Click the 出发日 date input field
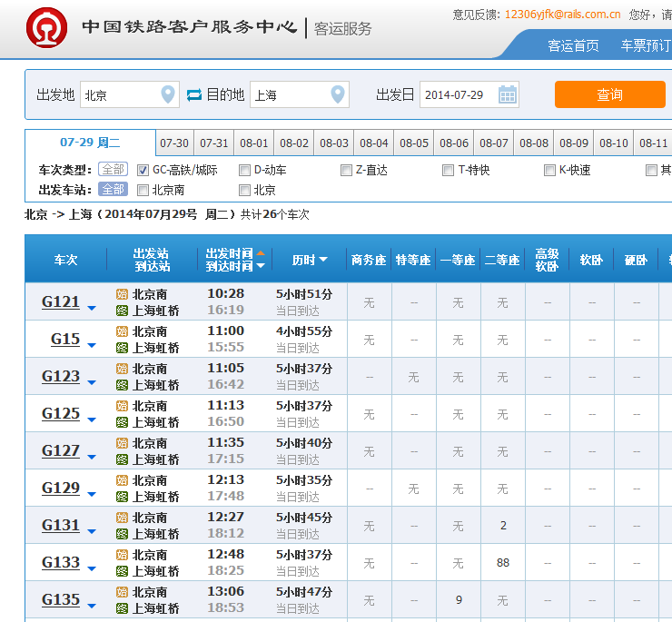The image size is (672, 622). tap(457, 94)
